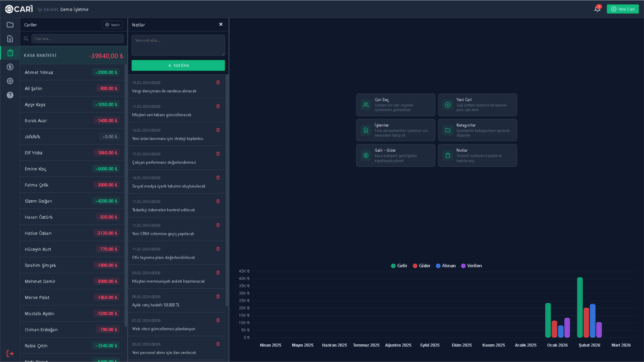
Task: Delete the 'Çalışan performans değerlendirmesi' note
Action: tap(218, 154)
